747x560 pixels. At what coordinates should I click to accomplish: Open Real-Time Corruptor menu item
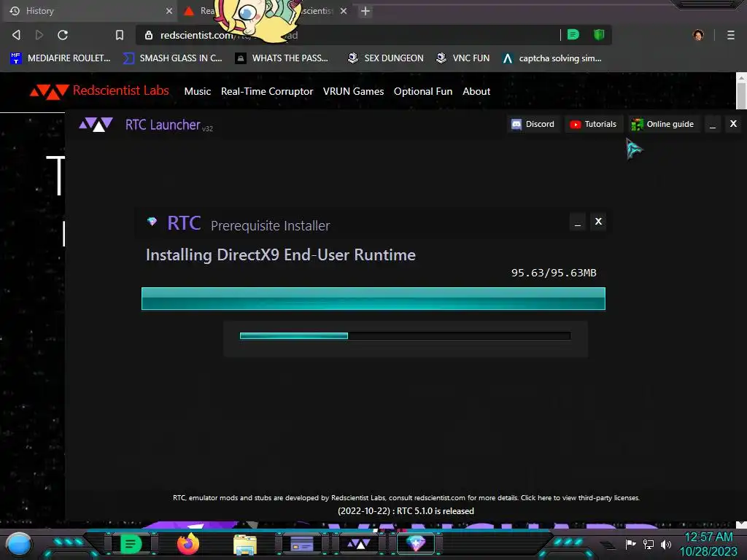pos(267,91)
